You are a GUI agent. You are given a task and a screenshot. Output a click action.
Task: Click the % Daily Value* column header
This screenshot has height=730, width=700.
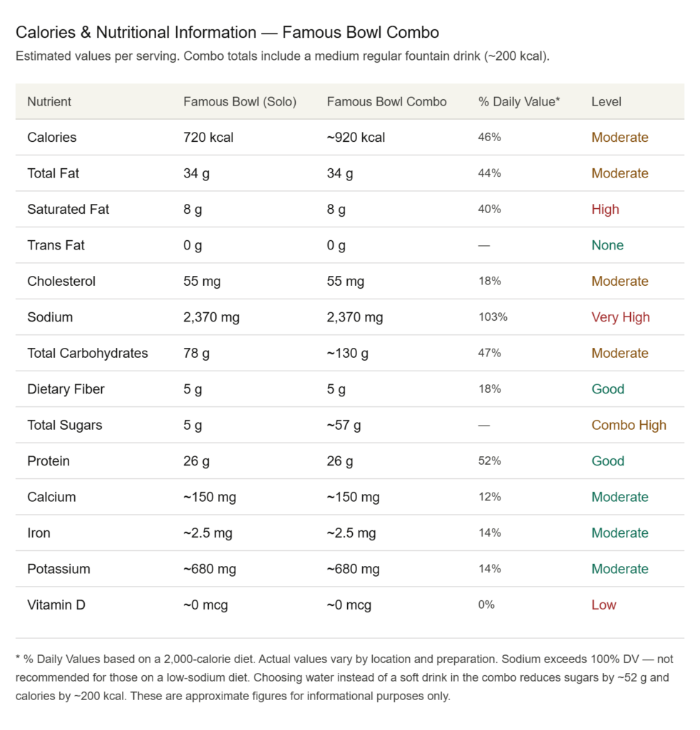pyautogui.click(x=519, y=102)
